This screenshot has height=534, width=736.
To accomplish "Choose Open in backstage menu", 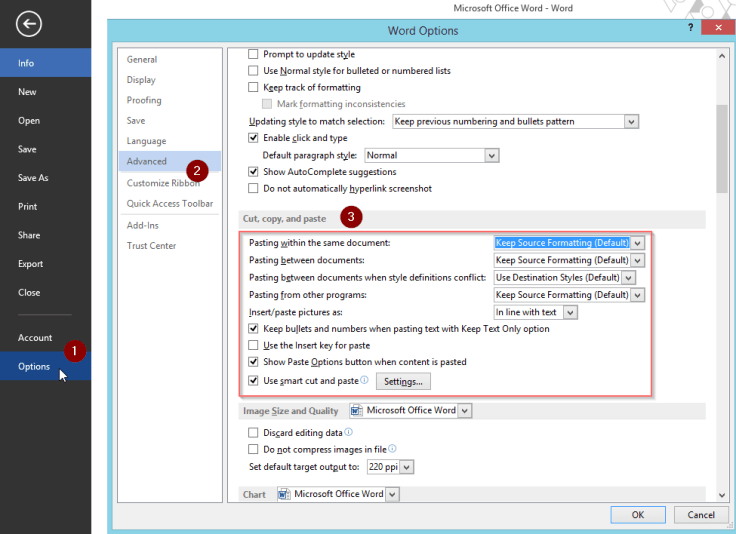I will pos(46,121).
